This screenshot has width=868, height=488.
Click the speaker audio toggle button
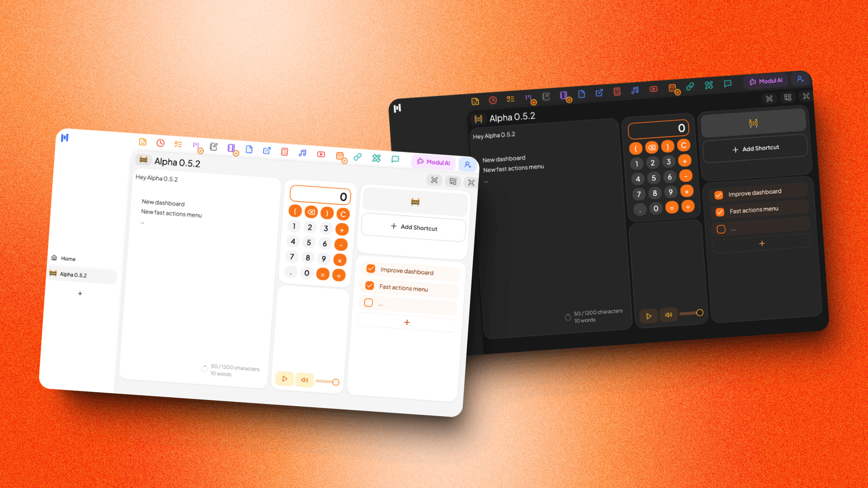click(305, 380)
